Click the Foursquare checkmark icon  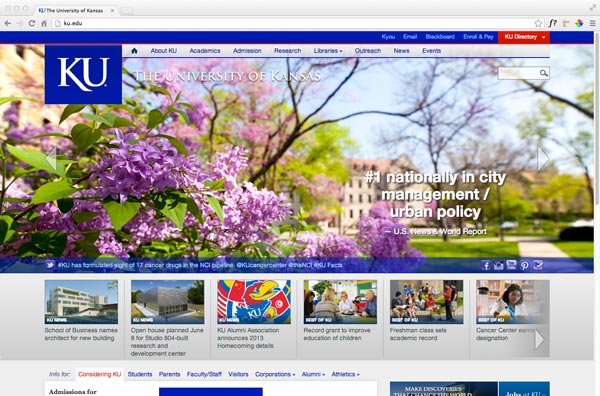(538, 265)
